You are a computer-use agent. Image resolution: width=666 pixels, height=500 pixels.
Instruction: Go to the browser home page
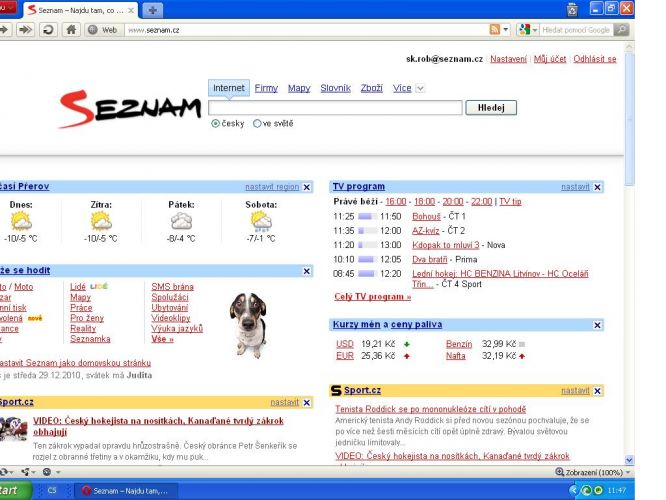coord(71,30)
